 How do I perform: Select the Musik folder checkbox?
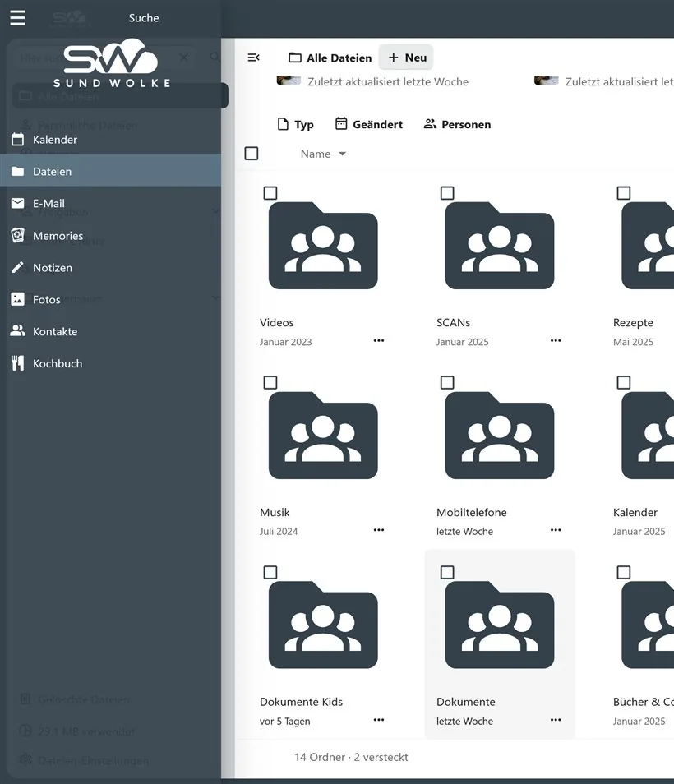coord(270,382)
